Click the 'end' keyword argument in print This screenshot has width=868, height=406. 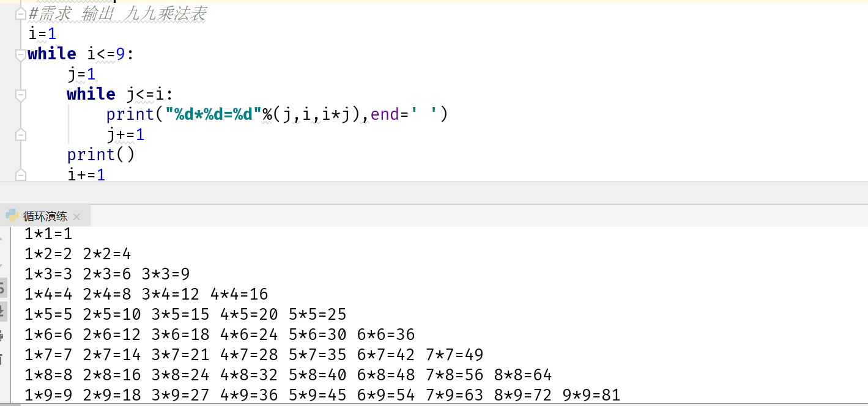click(x=385, y=114)
